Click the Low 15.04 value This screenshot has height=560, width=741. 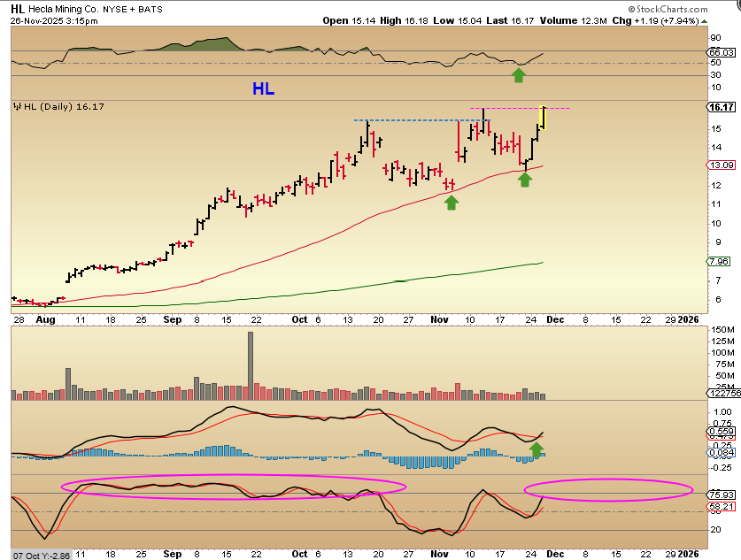coord(457,20)
